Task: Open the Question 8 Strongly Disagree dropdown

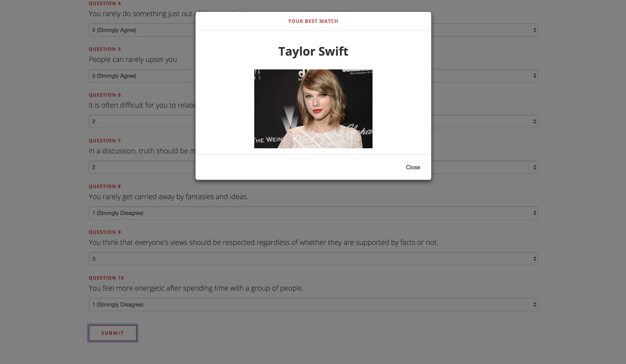Action: [313, 213]
